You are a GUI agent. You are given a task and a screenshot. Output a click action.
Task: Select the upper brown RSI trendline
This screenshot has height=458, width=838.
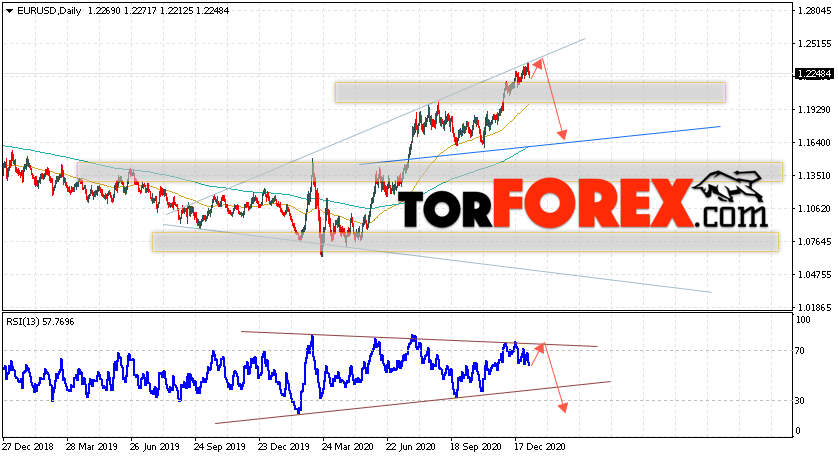419,339
